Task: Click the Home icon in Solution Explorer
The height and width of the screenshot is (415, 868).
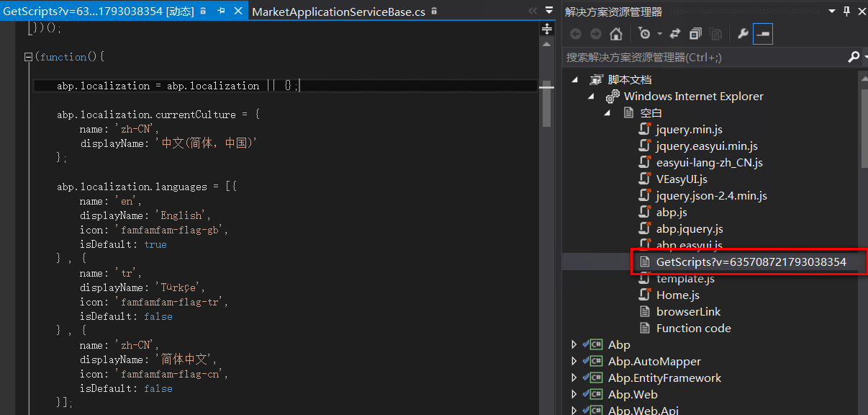Action: click(x=615, y=34)
